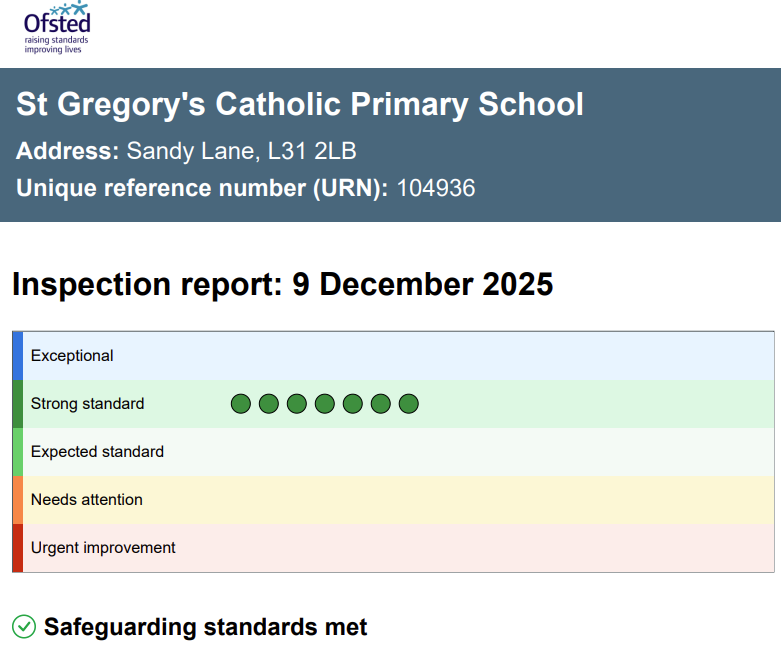
Task: Click the Inspection report date heading
Action: [x=283, y=284]
